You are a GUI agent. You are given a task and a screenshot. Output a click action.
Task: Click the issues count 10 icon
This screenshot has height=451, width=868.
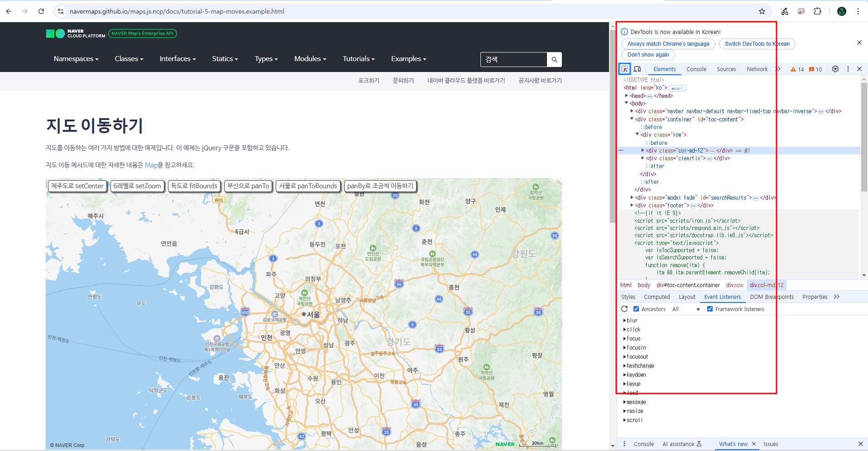pos(815,69)
